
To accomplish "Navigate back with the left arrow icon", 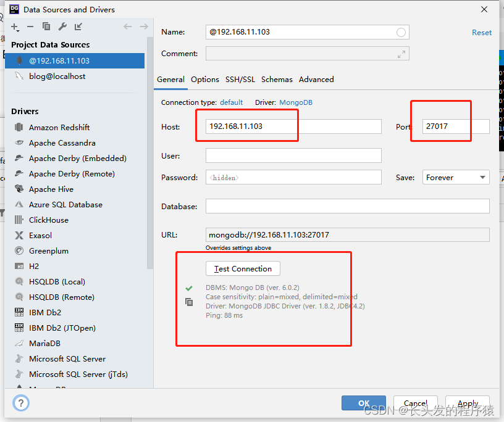I will click(x=127, y=27).
